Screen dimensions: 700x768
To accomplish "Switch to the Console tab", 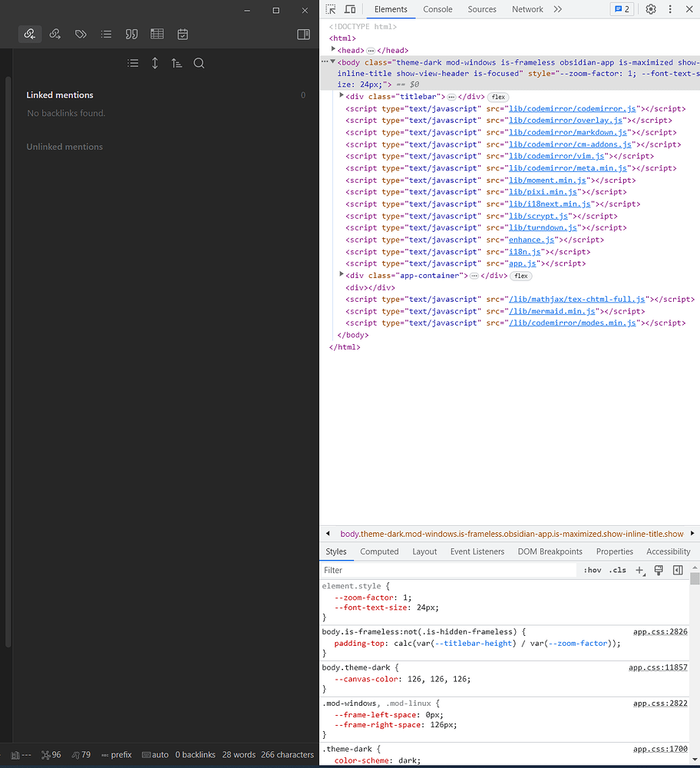I will click(x=438, y=9).
